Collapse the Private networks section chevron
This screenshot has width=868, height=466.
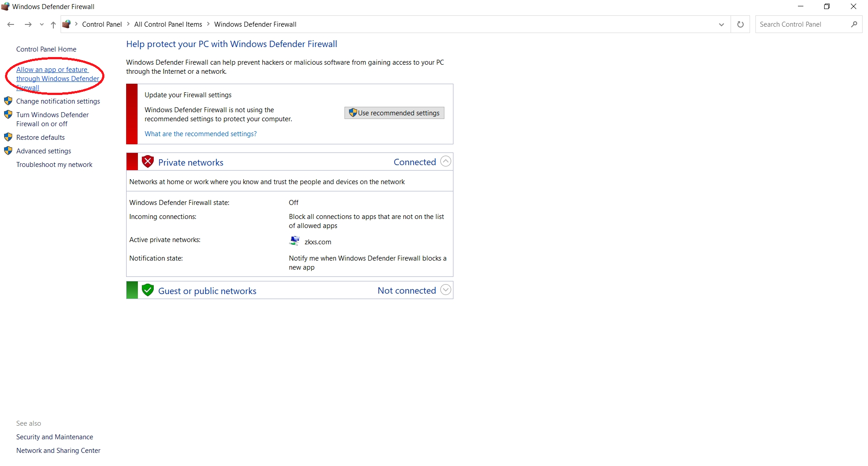[x=446, y=162]
